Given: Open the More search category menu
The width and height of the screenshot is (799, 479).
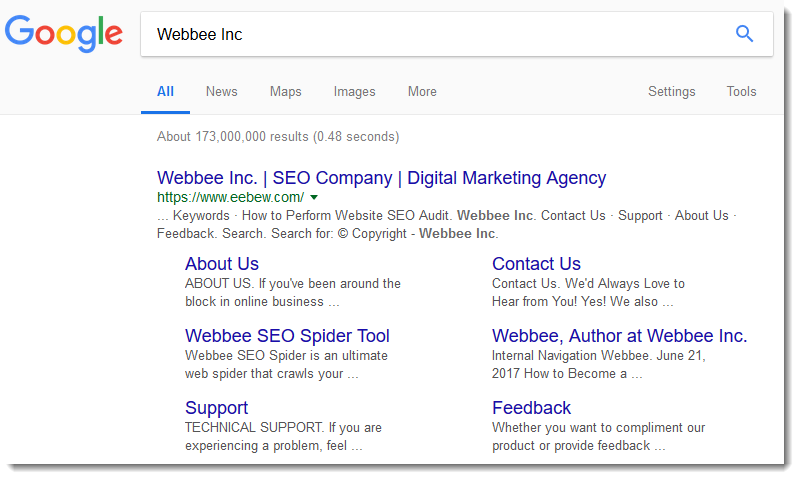Looking at the screenshot, I should point(422,91).
